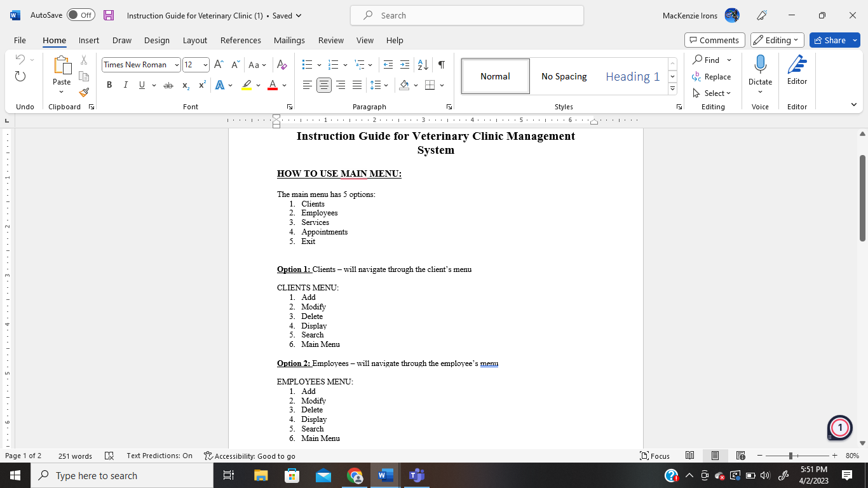Open the Insert ribbon tab
The image size is (868, 488).
pos(89,40)
